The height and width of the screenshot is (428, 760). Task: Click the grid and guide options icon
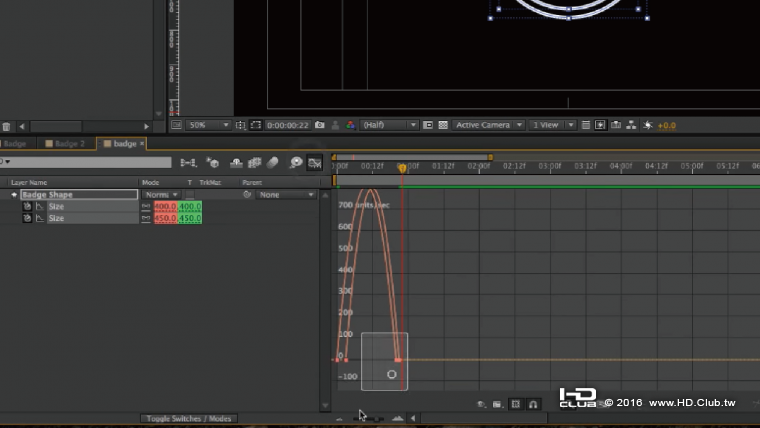(x=240, y=125)
